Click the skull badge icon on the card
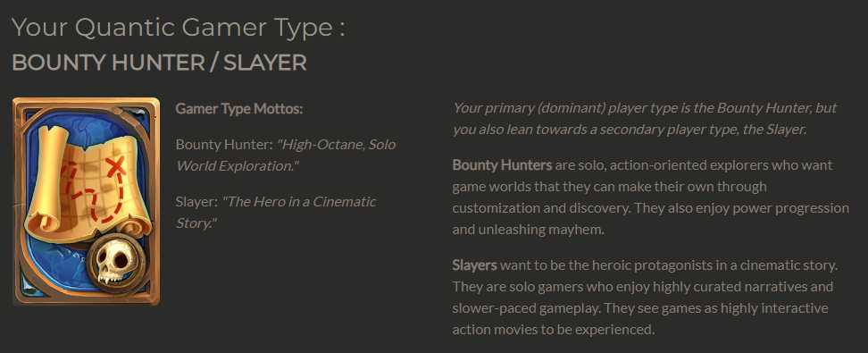 point(116,262)
